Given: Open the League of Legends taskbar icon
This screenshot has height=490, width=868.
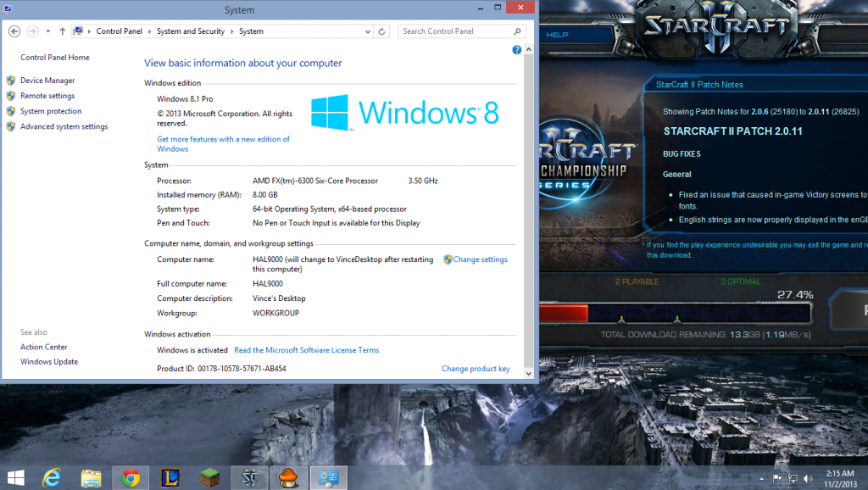Looking at the screenshot, I should [170, 478].
